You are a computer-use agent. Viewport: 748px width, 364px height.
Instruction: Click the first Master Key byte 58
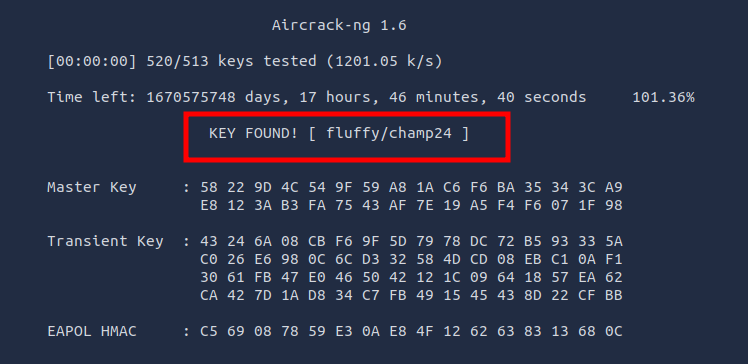click(x=208, y=187)
